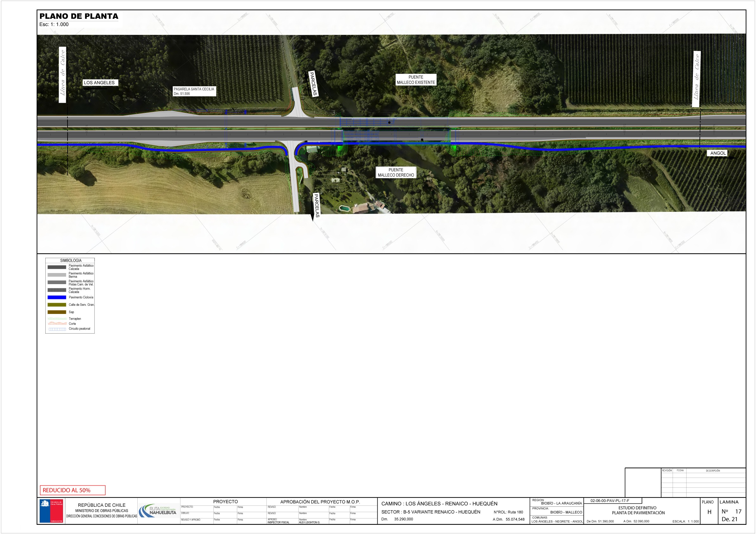Click the 'ESCALA: 1: 1.000' text
The width and height of the screenshot is (756, 534).
[686, 522]
